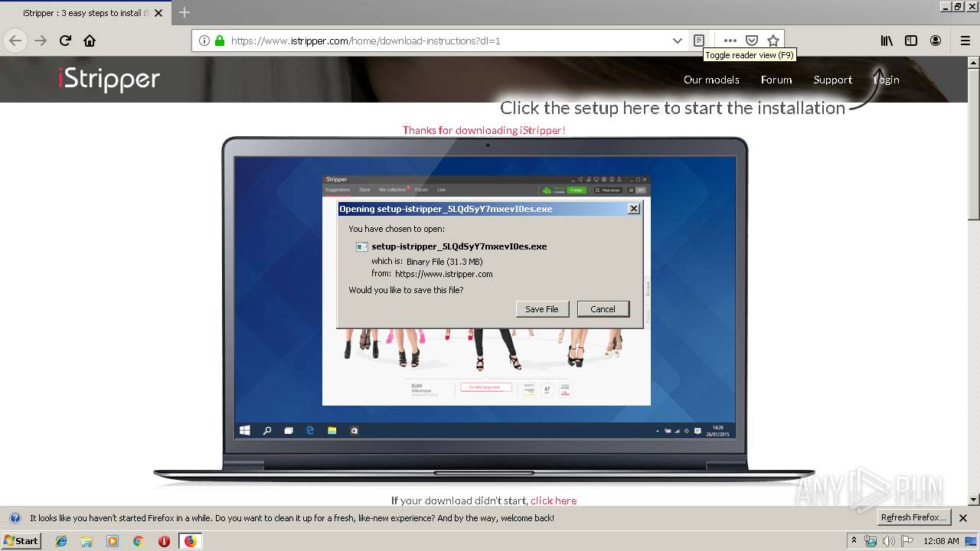Open Our models page

pyautogui.click(x=711, y=80)
